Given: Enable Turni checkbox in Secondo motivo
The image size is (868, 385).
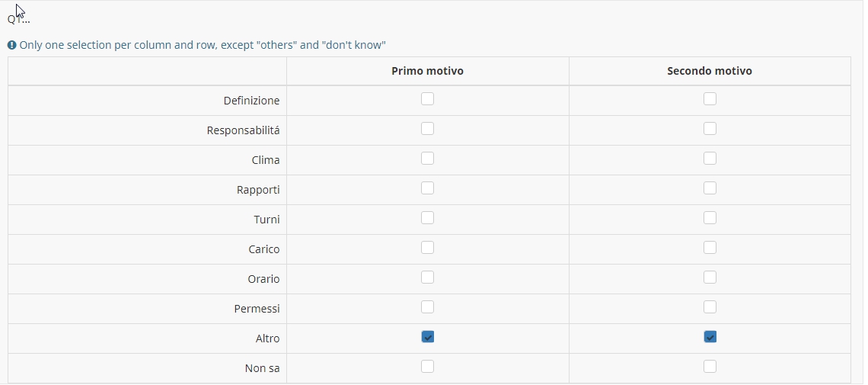Looking at the screenshot, I should pyautogui.click(x=710, y=218).
